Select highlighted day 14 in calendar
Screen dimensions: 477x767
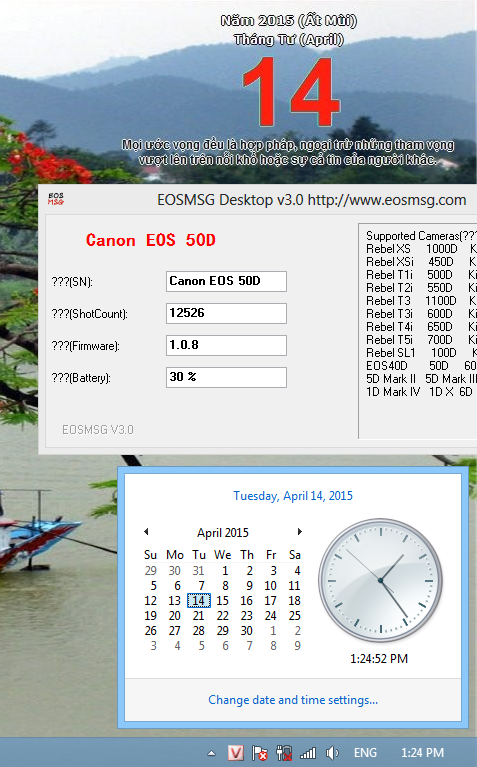[199, 601]
